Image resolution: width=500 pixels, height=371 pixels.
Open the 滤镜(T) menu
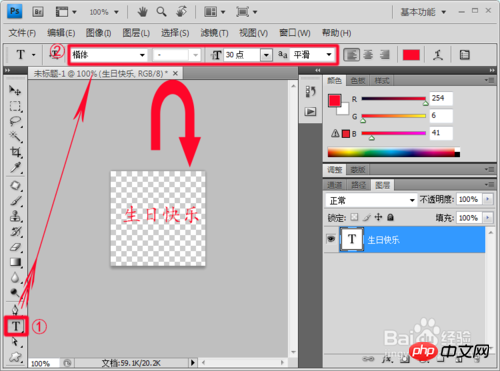(214, 33)
